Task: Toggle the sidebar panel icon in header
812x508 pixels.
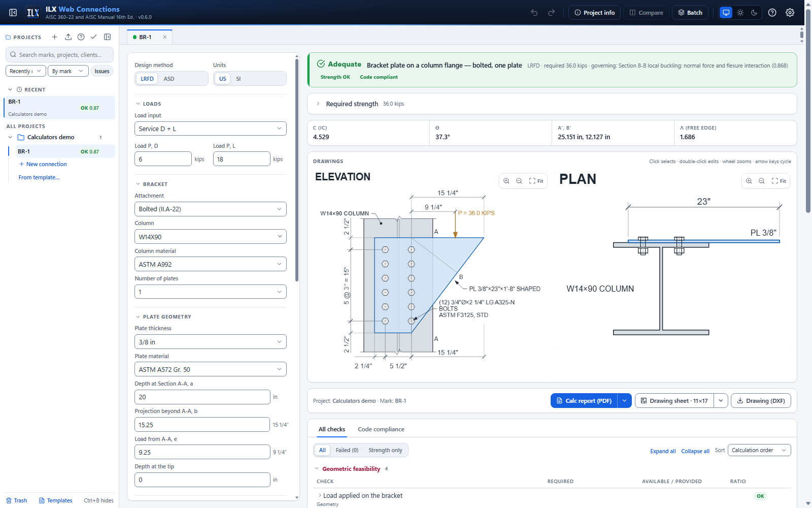Action: (13, 13)
